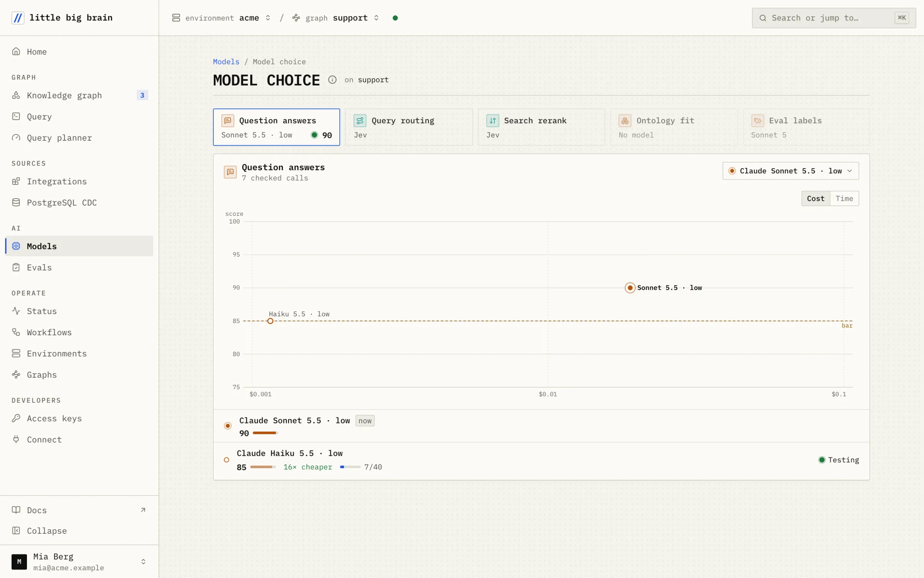Open Environments server icon in sidebar
The width and height of the screenshot is (924, 578).
pos(16,353)
